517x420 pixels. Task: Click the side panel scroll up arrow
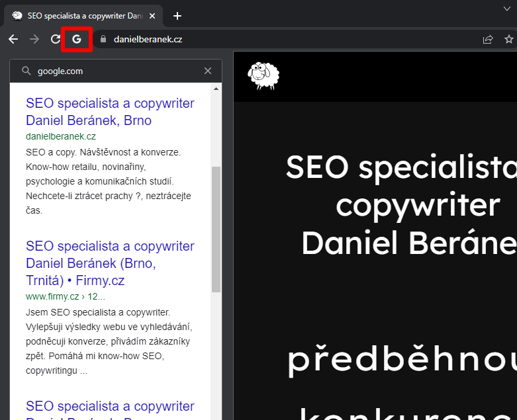point(216,89)
